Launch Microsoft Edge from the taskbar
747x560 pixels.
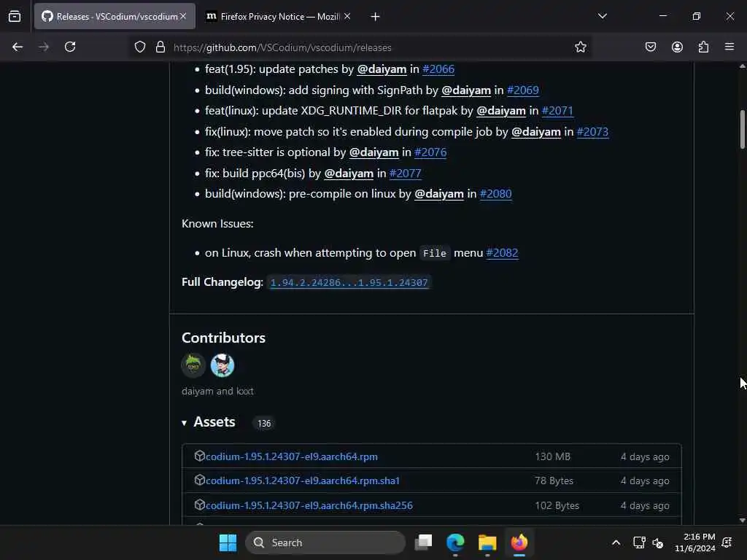[x=455, y=542]
